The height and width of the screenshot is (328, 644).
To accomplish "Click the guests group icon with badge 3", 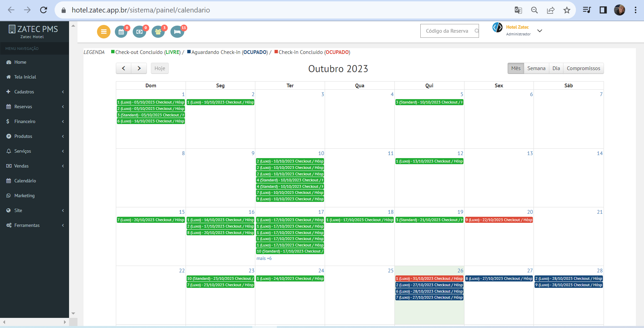I will (x=158, y=32).
